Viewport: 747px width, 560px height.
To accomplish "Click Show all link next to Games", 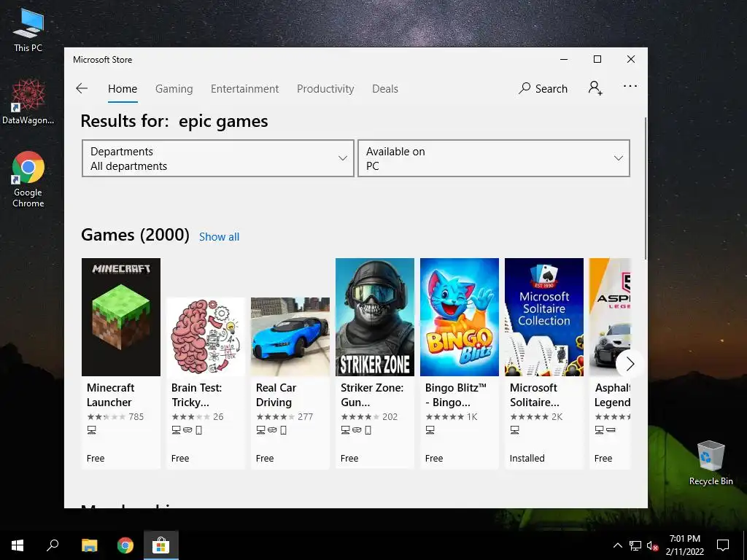I will click(219, 237).
